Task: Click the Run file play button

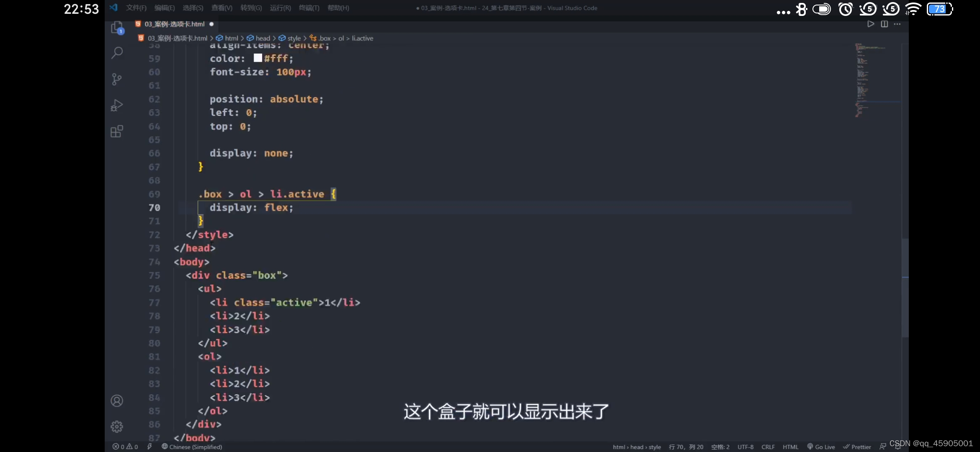Action: 870,24
